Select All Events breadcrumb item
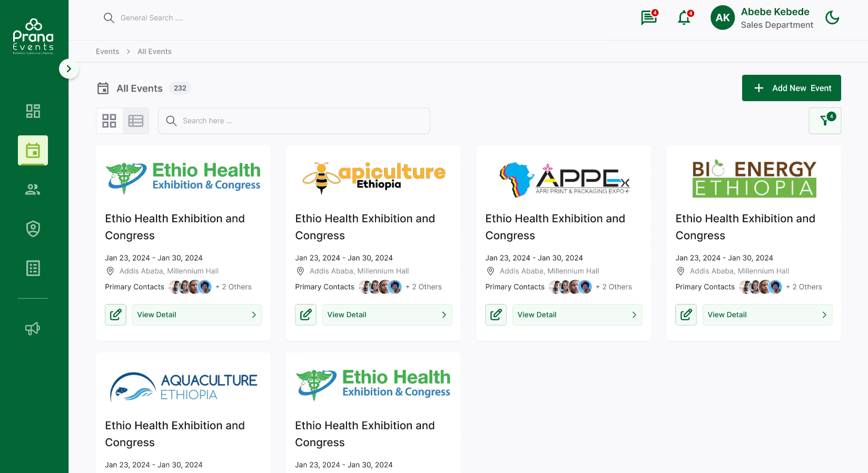The width and height of the screenshot is (868, 473). tap(154, 52)
